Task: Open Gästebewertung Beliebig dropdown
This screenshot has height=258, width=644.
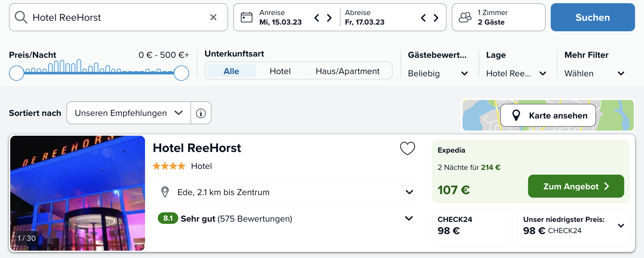Action: [x=438, y=73]
